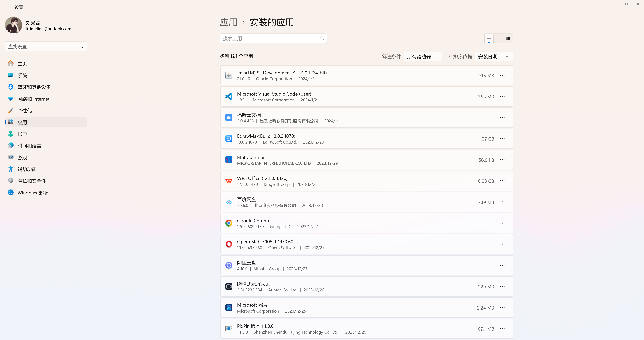Open the 所有驱动器 filter dropdown

(x=422, y=57)
